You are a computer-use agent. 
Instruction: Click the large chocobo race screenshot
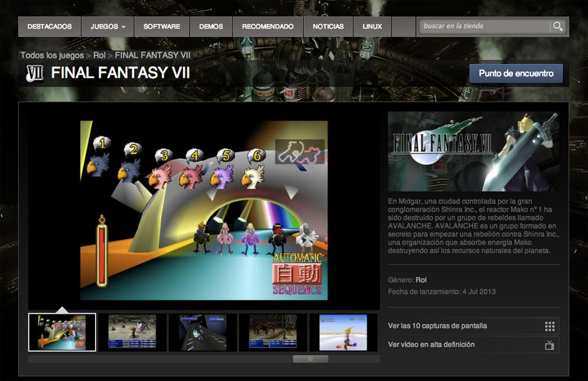(204, 210)
